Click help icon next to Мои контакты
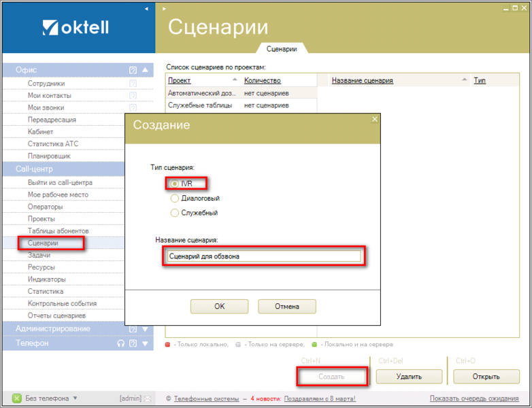The width and height of the screenshot is (532, 408). 133,96
